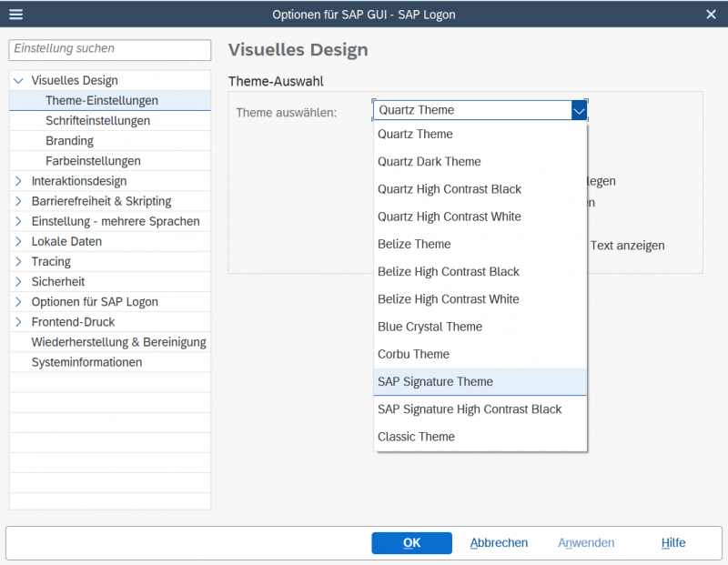Collapse the Visuelles Design tree node
This screenshot has width=728, height=565.
[18, 81]
